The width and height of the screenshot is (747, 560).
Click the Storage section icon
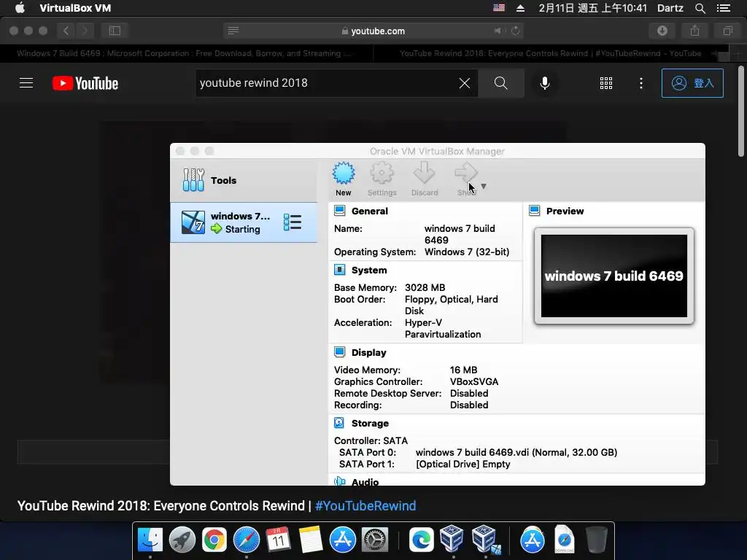pos(340,423)
